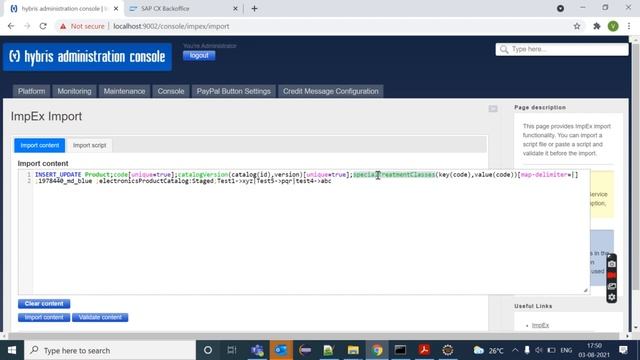This screenshot has width=640, height=360.
Task: Switch to the Import content tab
Action: [x=40, y=145]
